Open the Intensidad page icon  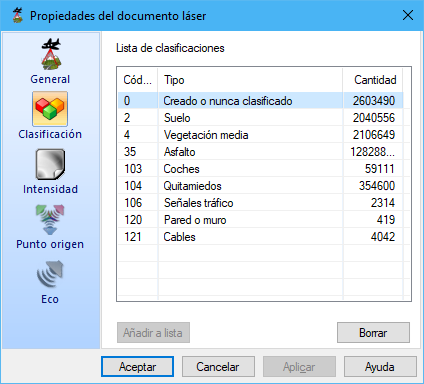click(x=50, y=164)
